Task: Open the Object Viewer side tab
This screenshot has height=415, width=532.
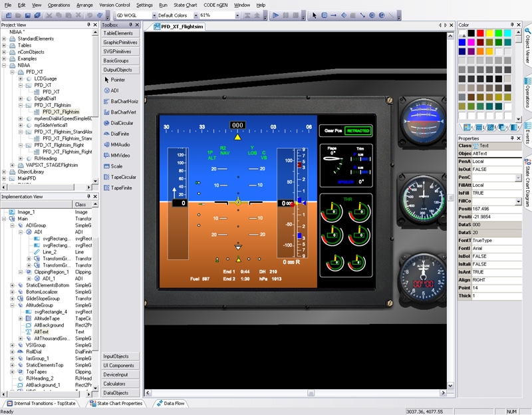Action: click(527, 47)
